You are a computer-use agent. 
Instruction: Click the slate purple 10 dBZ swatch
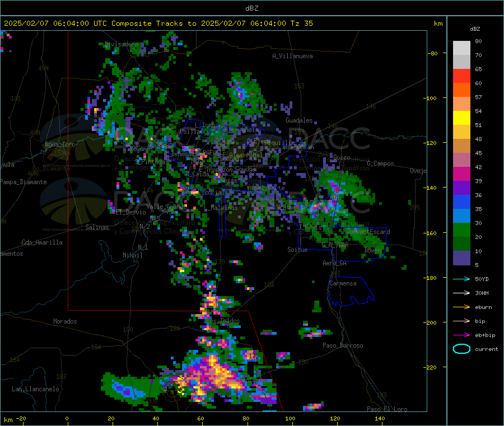pyautogui.click(x=461, y=258)
